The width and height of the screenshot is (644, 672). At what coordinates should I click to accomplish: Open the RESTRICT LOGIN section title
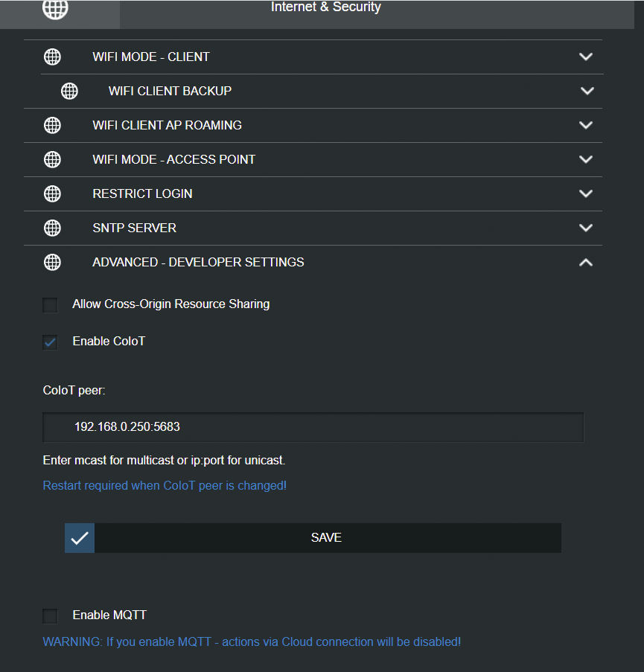[142, 193]
